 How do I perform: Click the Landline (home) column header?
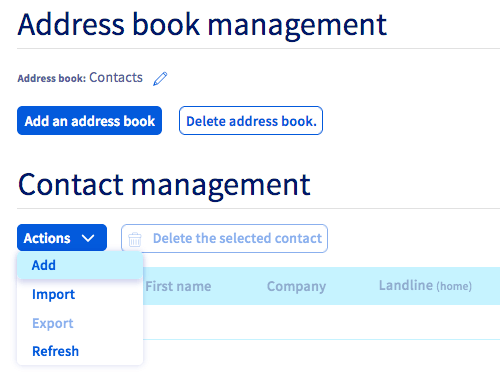pyautogui.click(x=425, y=286)
